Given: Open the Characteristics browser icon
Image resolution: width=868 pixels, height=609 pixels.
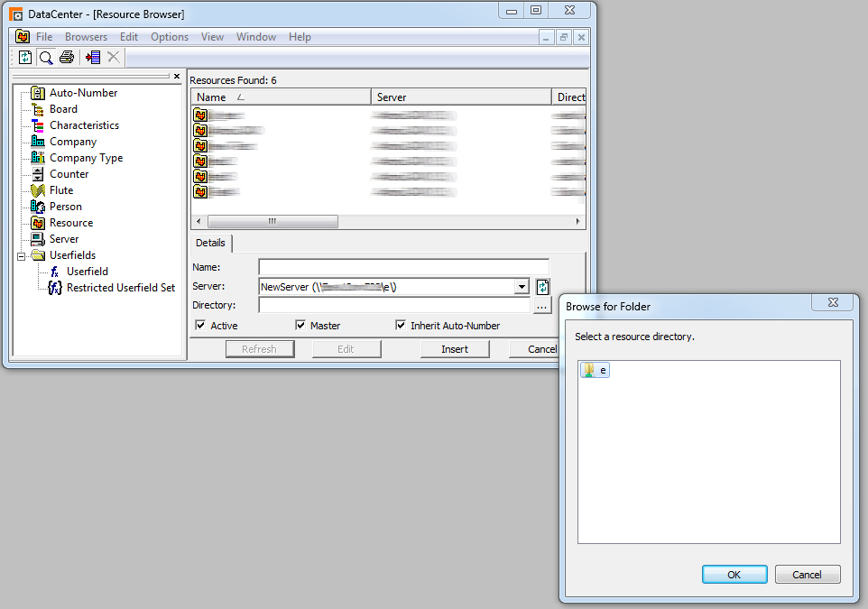Looking at the screenshot, I should point(39,125).
